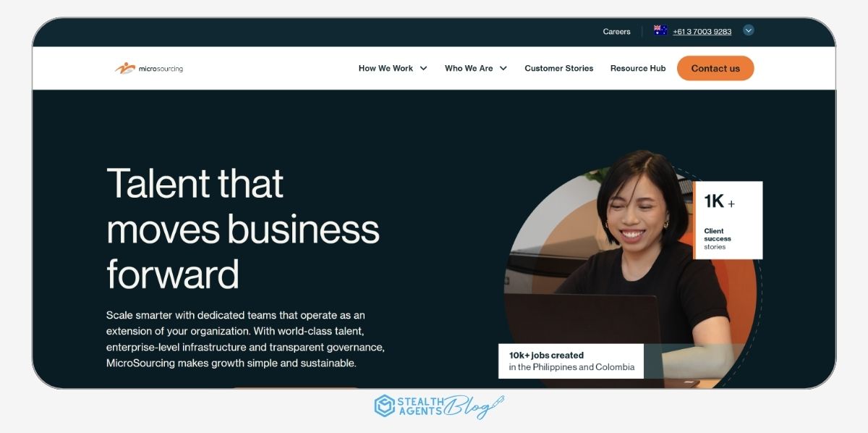Click the MicroSourcing logo

click(149, 69)
